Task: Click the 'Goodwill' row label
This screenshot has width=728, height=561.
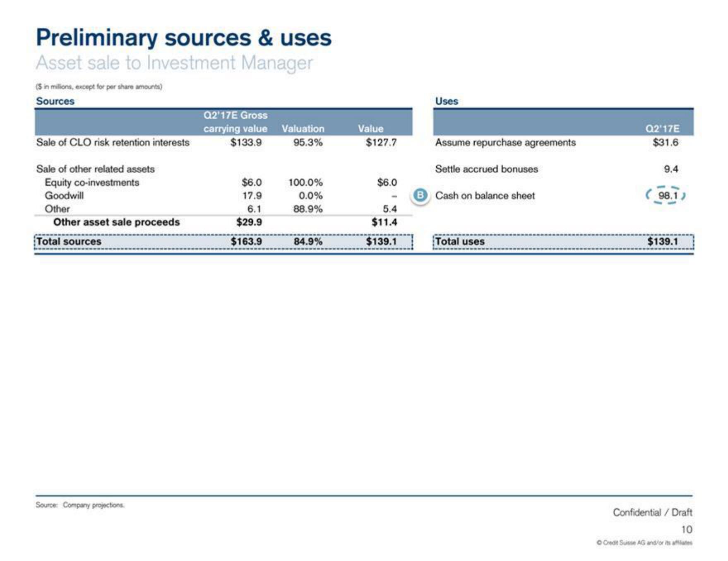Action: pos(64,196)
